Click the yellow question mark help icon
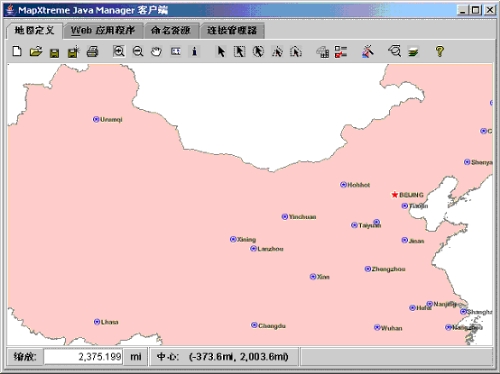500x374 pixels. 439,51
